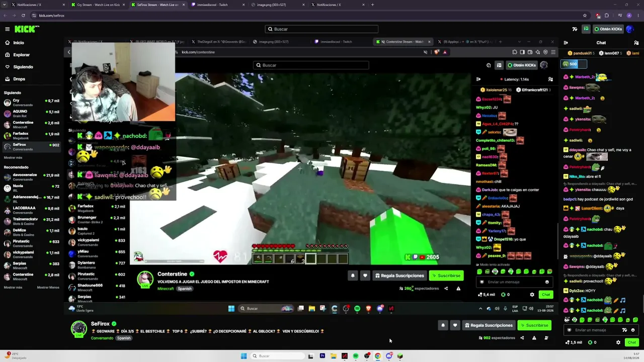The image size is (644, 362).
Task: Open Minecraft launcher on the bottom taskbar
Action: 400,356
